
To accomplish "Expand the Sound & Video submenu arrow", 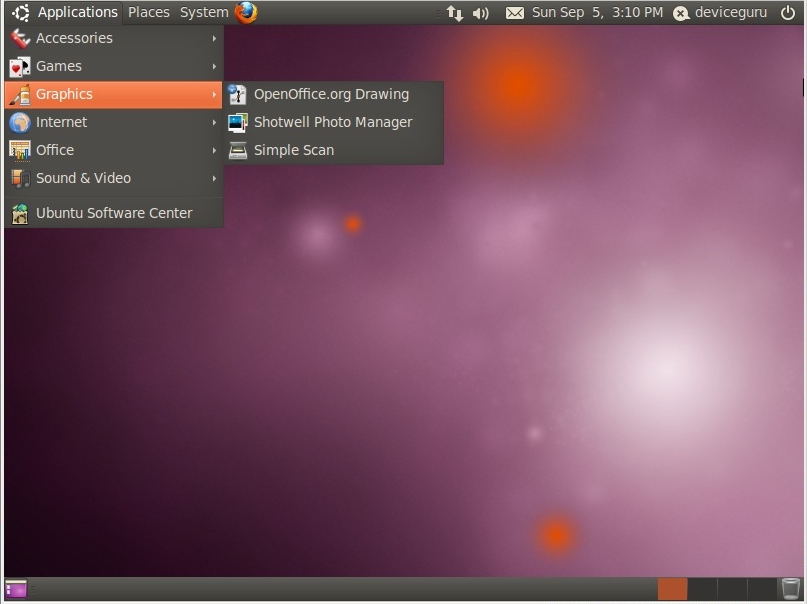I will pos(214,179).
